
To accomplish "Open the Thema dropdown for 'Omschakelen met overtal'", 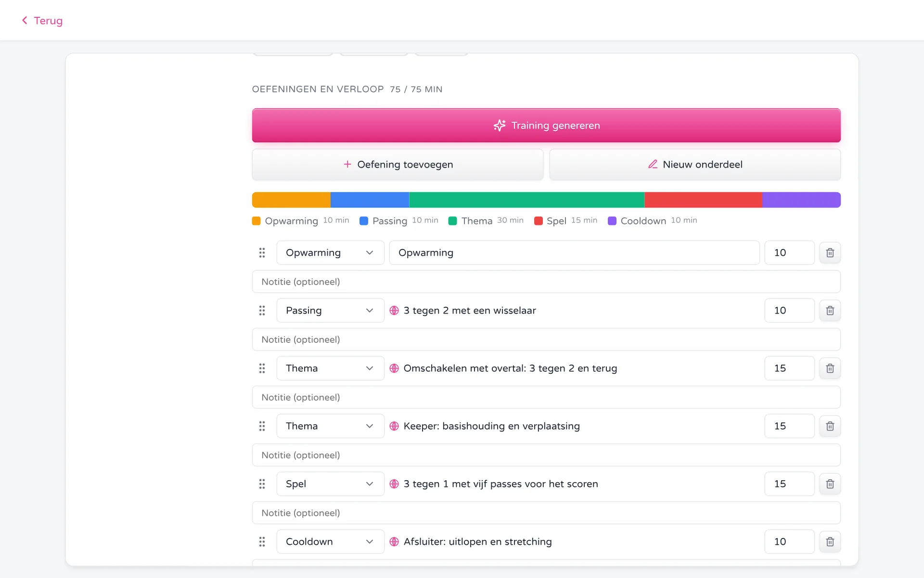I will (330, 368).
